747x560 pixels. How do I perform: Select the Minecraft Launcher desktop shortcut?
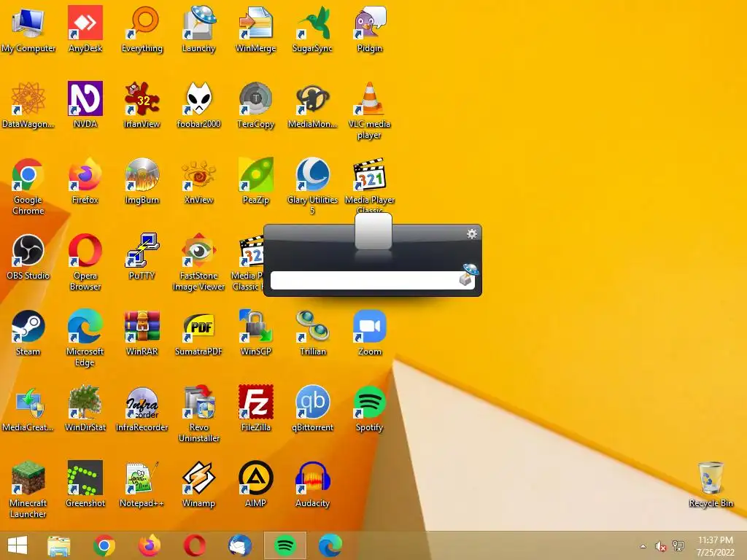click(x=28, y=489)
